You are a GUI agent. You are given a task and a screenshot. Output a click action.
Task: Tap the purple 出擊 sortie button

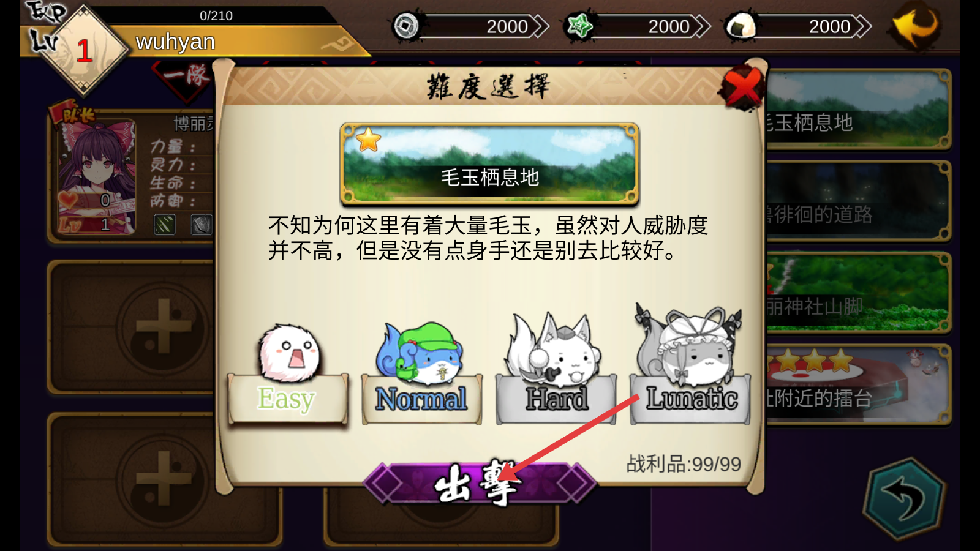tap(479, 484)
